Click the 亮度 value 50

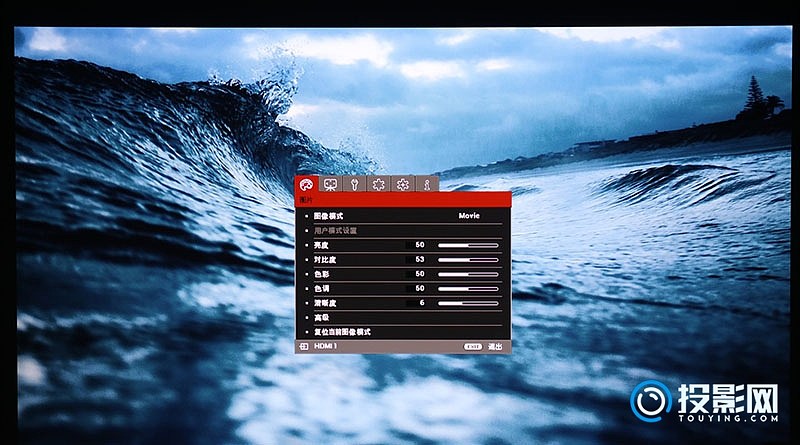pos(419,245)
